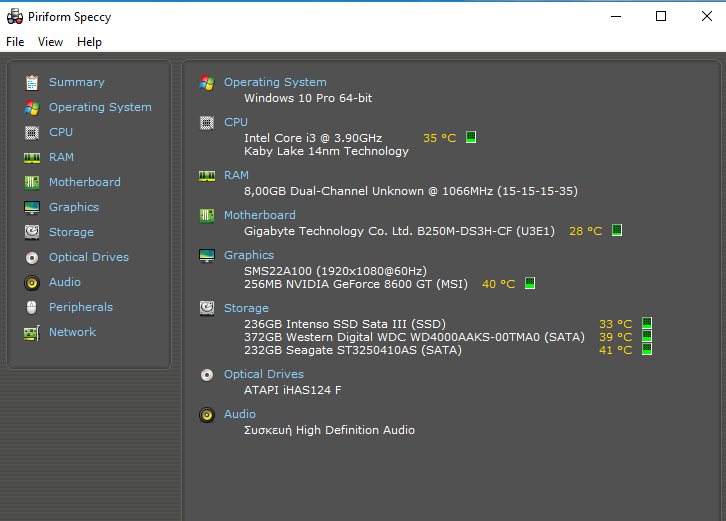Open the RAM module icon in sidebar
Viewport: 726px width, 521px height.
(32, 158)
